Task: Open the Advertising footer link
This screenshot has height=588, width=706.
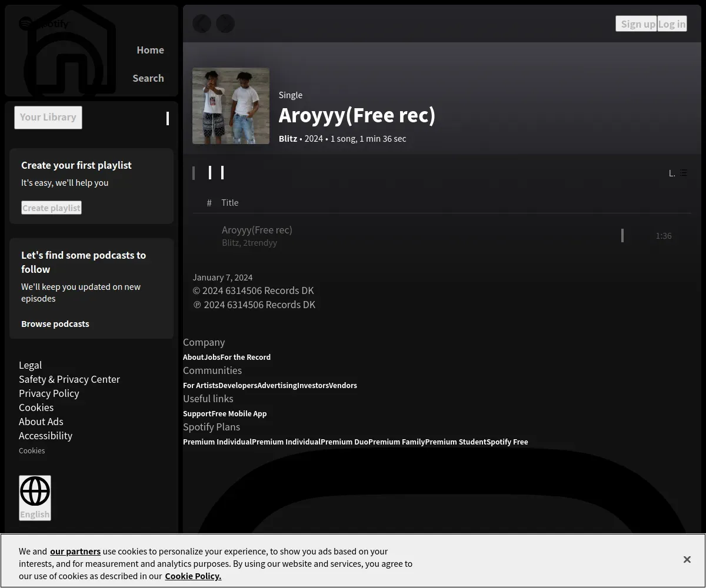Action: [277, 385]
